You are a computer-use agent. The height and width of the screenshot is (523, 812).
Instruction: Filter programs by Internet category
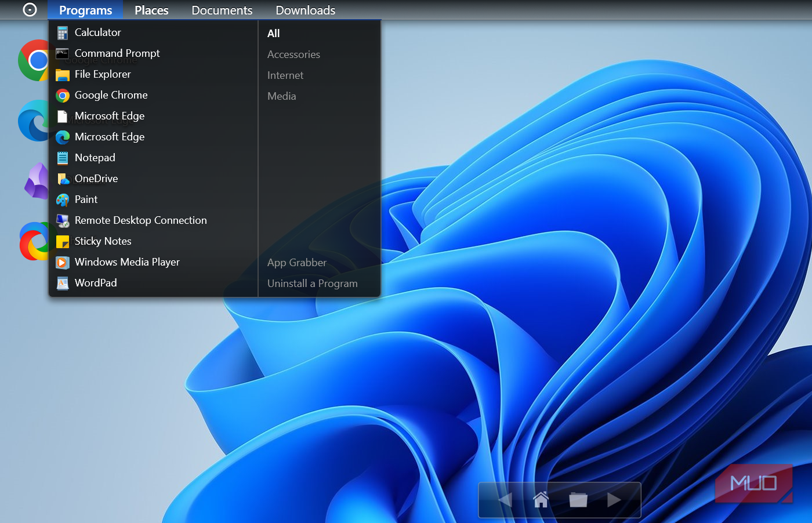pyautogui.click(x=285, y=75)
